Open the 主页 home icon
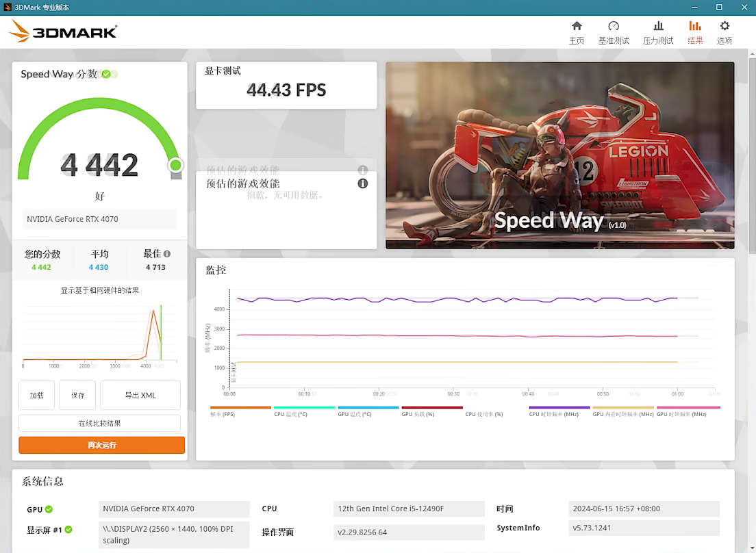 pyautogui.click(x=577, y=26)
